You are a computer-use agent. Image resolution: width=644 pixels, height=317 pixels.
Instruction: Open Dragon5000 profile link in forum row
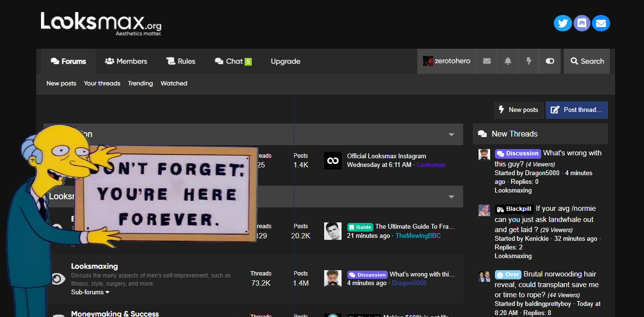pos(409,283)
